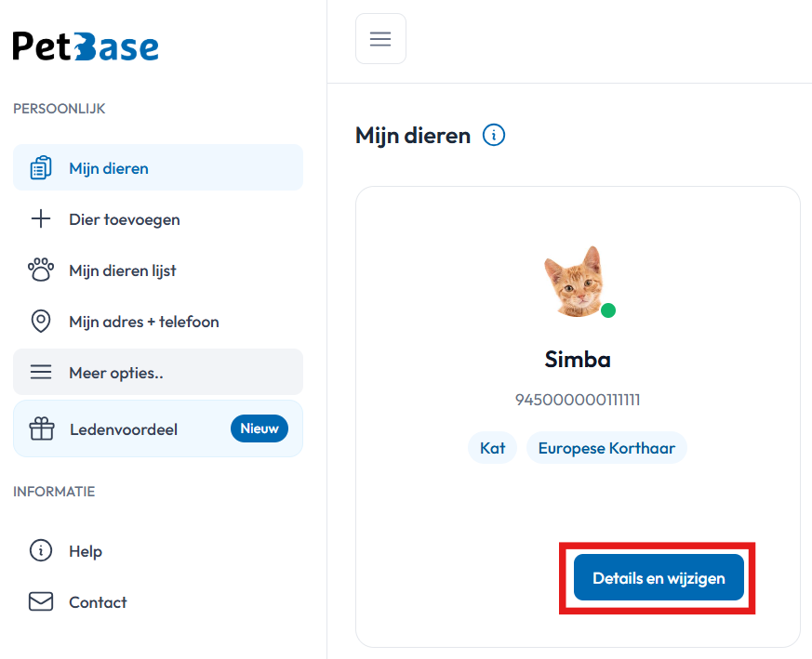This screenshot has height=659, width=812.
Task: Click the location pin icon for address
Action: 41,321
